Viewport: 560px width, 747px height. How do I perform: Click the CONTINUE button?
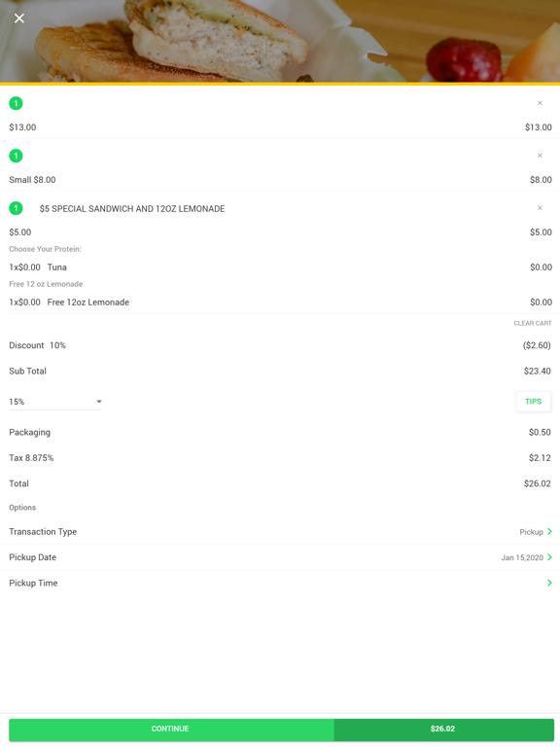coord(170,729)
